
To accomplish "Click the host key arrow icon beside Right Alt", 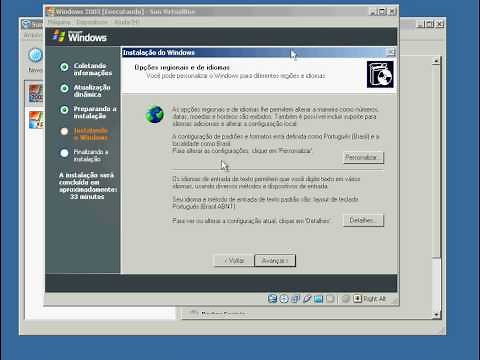I will (x=357, y=298).
